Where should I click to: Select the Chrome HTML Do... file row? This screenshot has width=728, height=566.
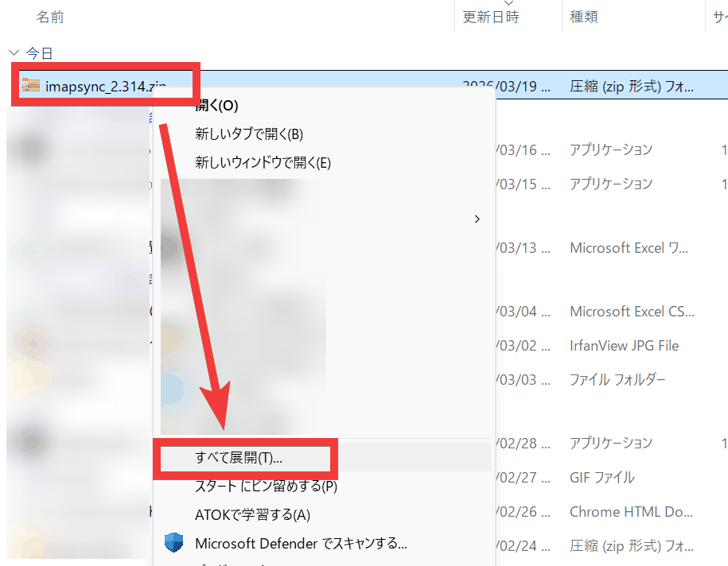click(x=631, y=513)
